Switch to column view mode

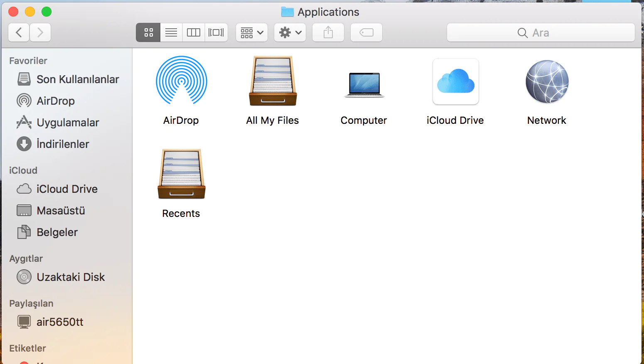click(x=194, y=32)
